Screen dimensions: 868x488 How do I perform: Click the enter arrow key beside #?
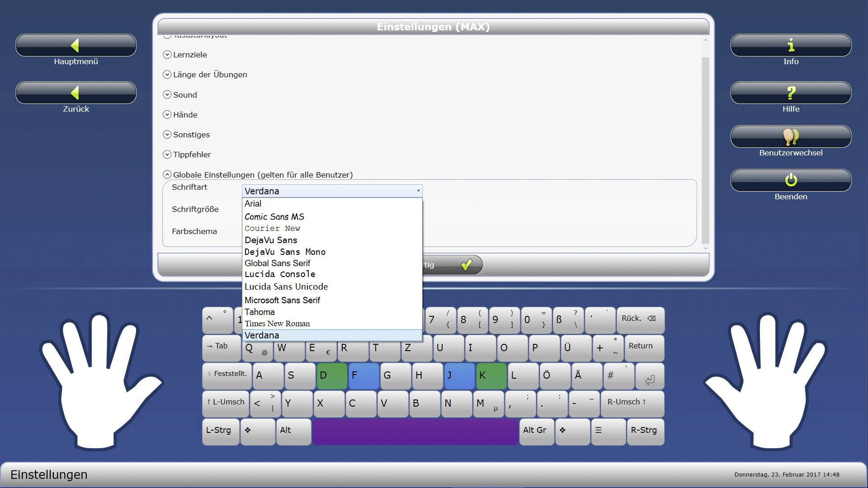coord(650,376)
